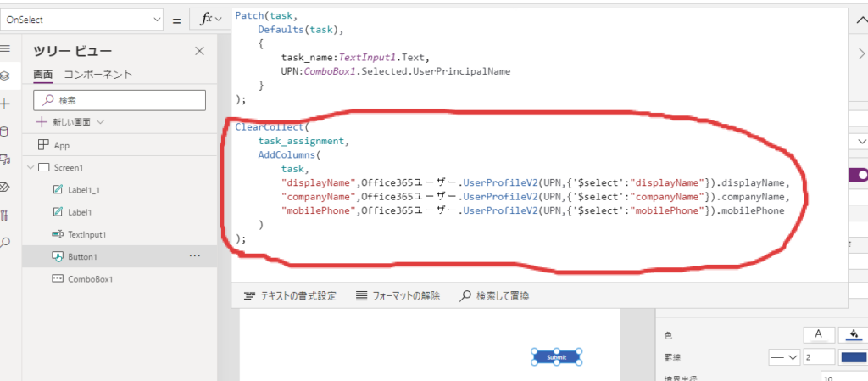
Task: Switch to the 画面 tab
Action: point(42,75)
